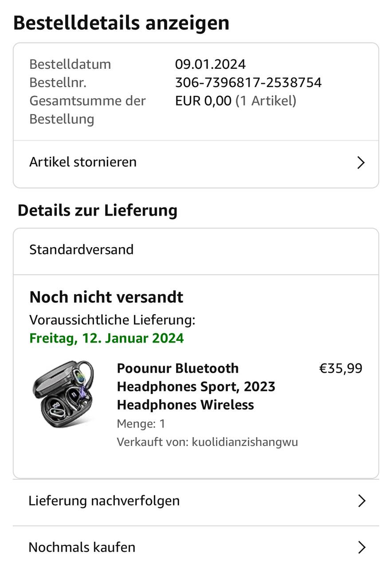Viewport: 392px width, 568px height.
Task: Click the Poounur Bluetooth Headphones title
Action: point(196,387)
